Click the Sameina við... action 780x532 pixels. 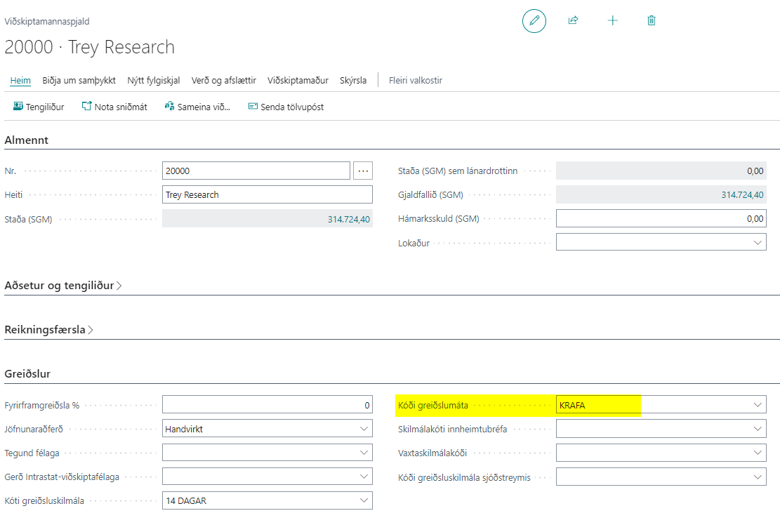point(197,107)
